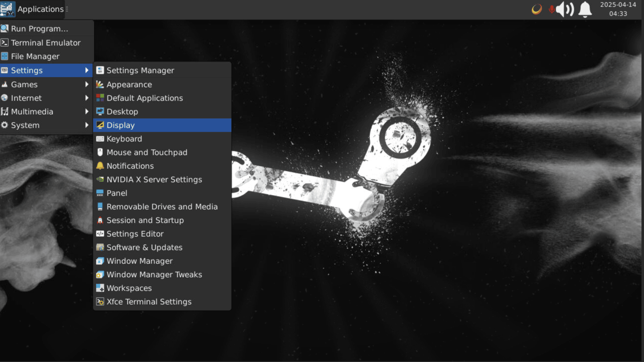Select Display from the Settings menu
Viewport: 644px width, 362px height.
tap(121, 125)
